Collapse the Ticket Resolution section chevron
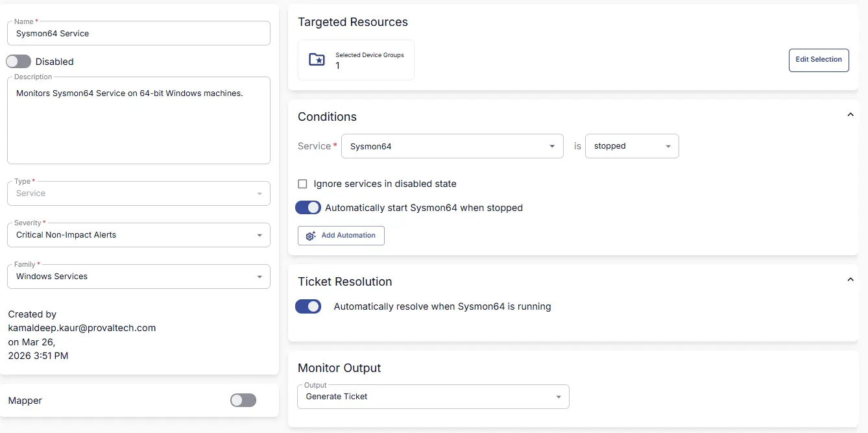Viewport: 868px width, 433px height. (850, 280)
